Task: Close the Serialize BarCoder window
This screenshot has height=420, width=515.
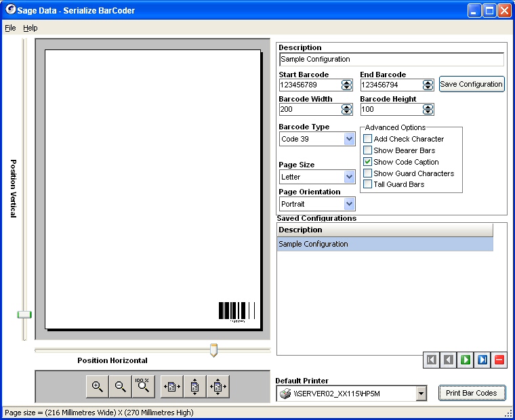Action: click(504, 11)
